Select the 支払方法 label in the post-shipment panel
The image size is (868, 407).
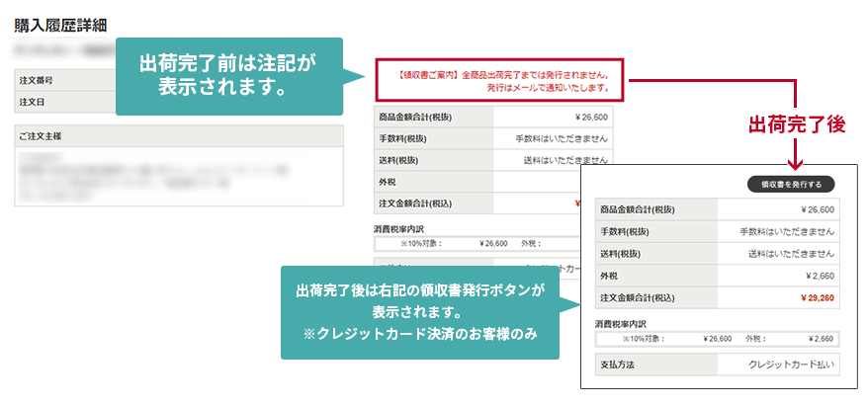point(620,364)
